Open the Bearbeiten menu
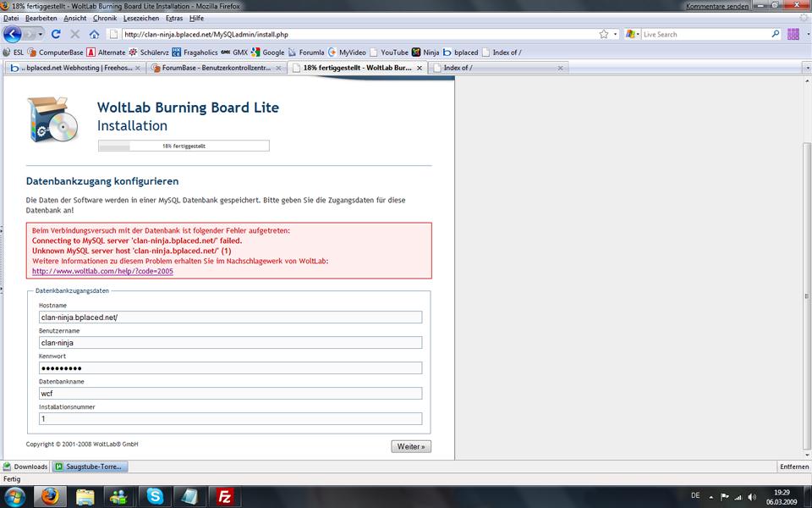Viewport: 812px width, 508px height. click(x=41, y=18)
